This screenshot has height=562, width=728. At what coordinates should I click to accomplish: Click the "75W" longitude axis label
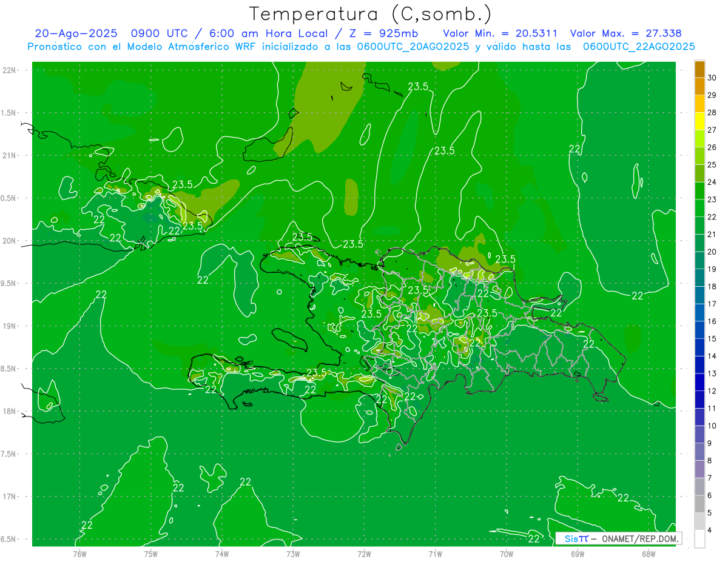pos(150,554)
